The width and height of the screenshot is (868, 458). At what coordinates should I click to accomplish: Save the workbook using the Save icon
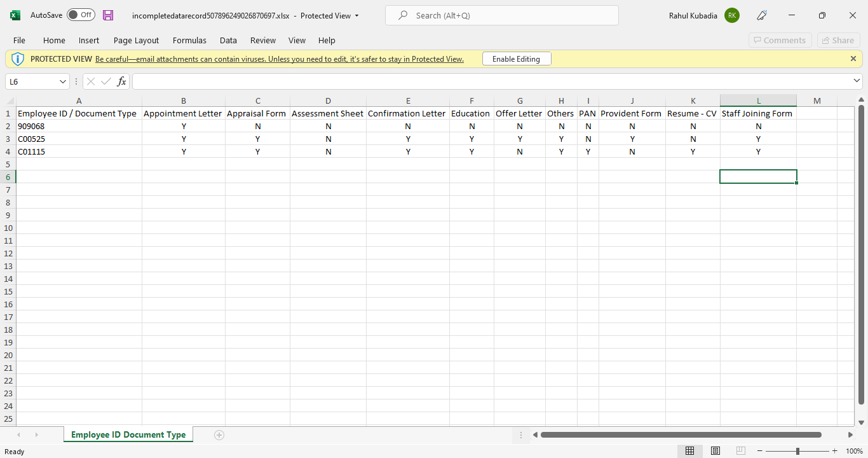coord(107,15)
